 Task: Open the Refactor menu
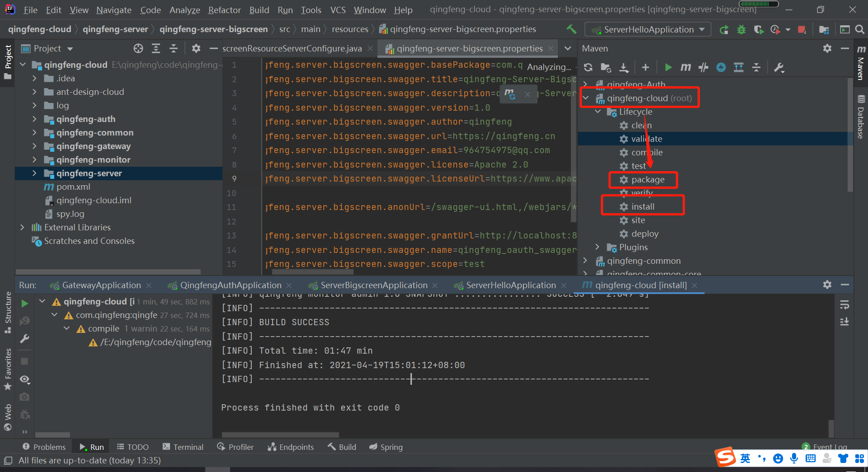click(224, 10)
